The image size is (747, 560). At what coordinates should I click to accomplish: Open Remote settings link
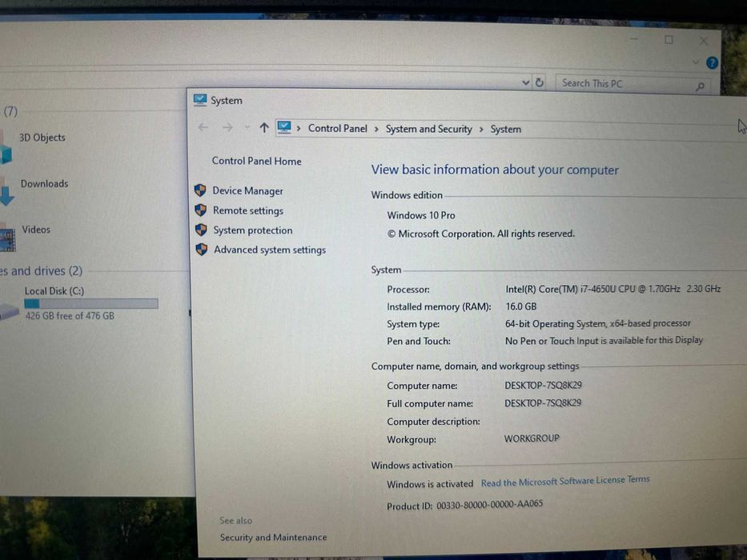click(247, 210)
